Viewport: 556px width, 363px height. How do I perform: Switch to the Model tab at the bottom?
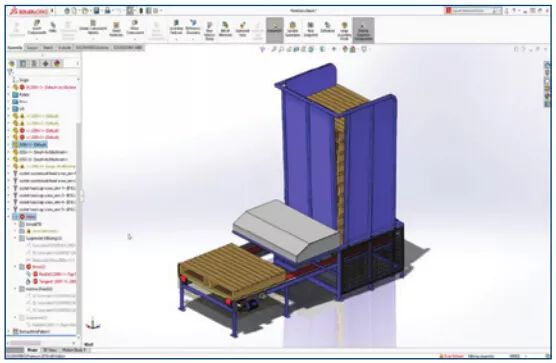tap(32, 350)
